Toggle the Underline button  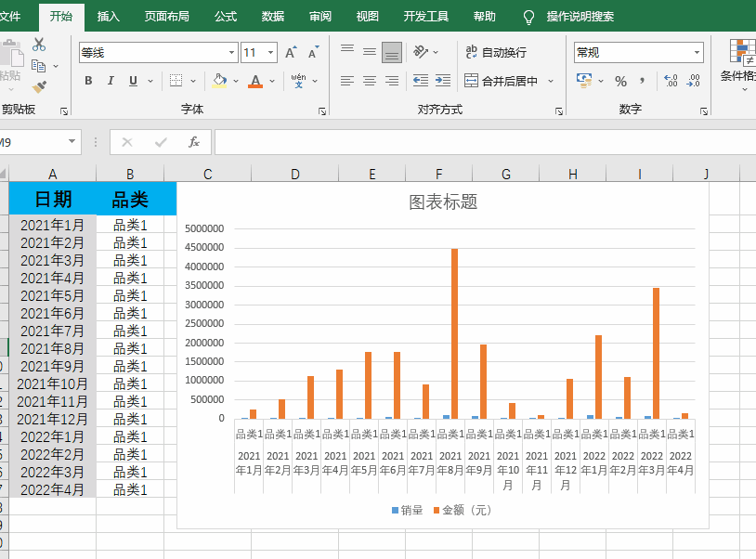[133, 81]
